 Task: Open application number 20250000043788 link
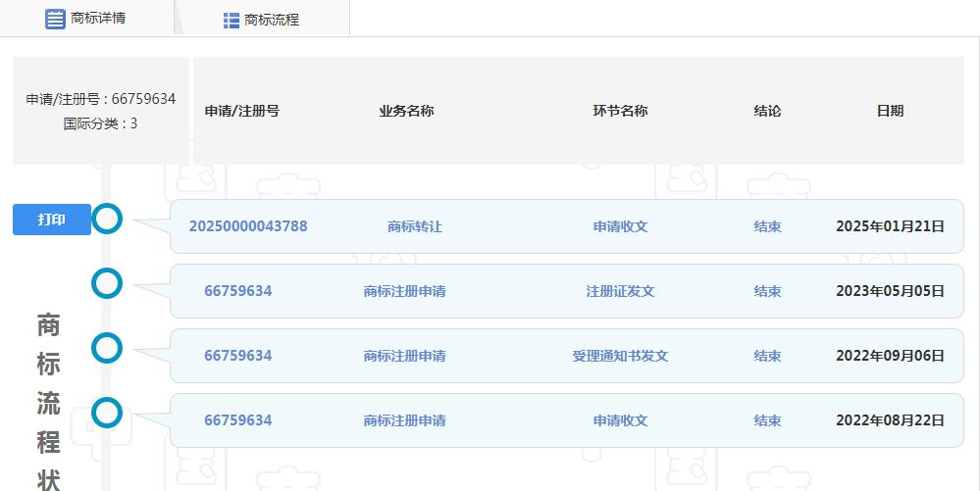coord(248,226)
